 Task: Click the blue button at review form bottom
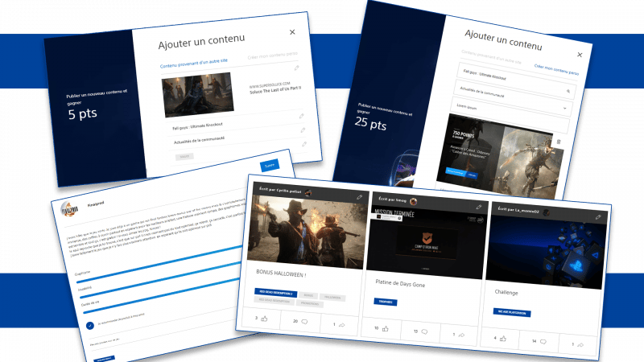[105, 359]
